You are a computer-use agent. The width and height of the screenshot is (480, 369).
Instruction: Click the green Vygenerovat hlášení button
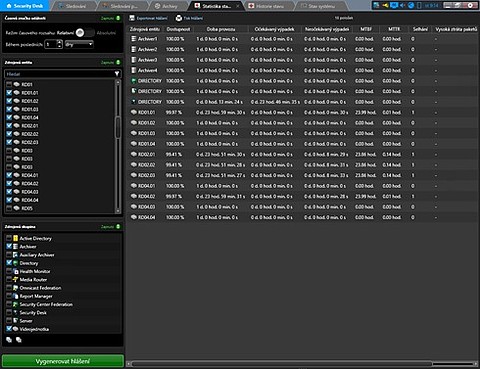click(x=63, y=361)
